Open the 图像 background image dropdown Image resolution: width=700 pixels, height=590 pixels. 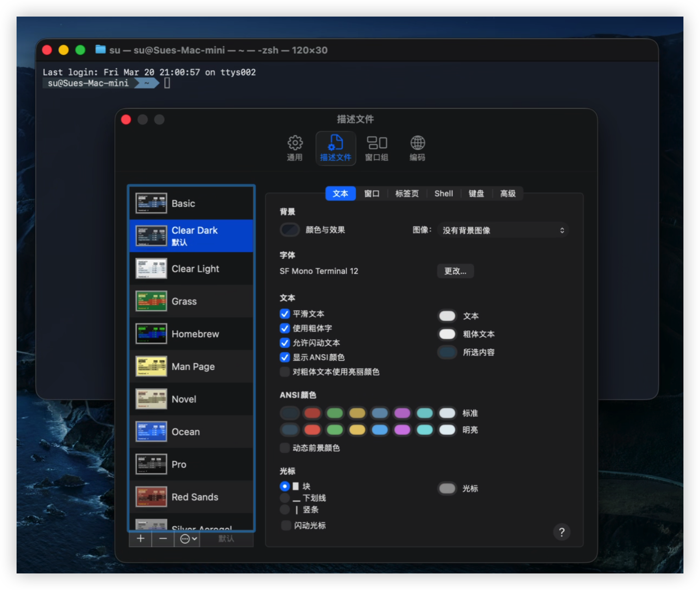pos(503,230)
